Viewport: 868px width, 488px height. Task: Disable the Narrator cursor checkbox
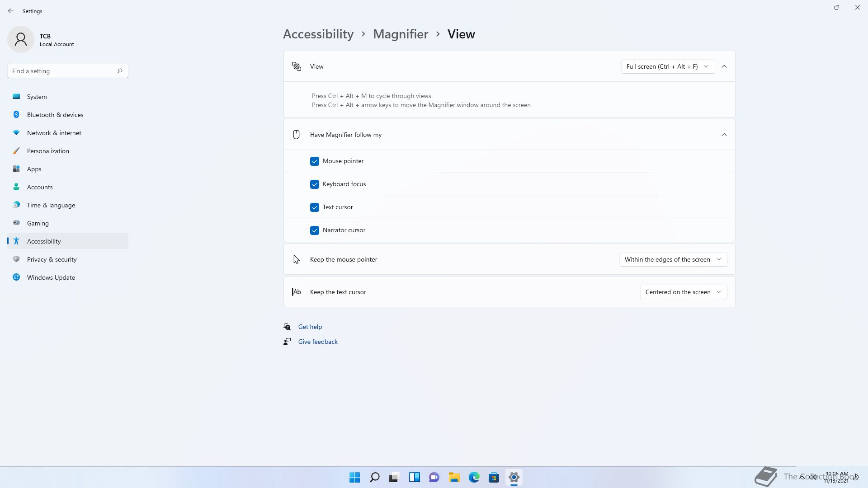(x=315, y=230)
